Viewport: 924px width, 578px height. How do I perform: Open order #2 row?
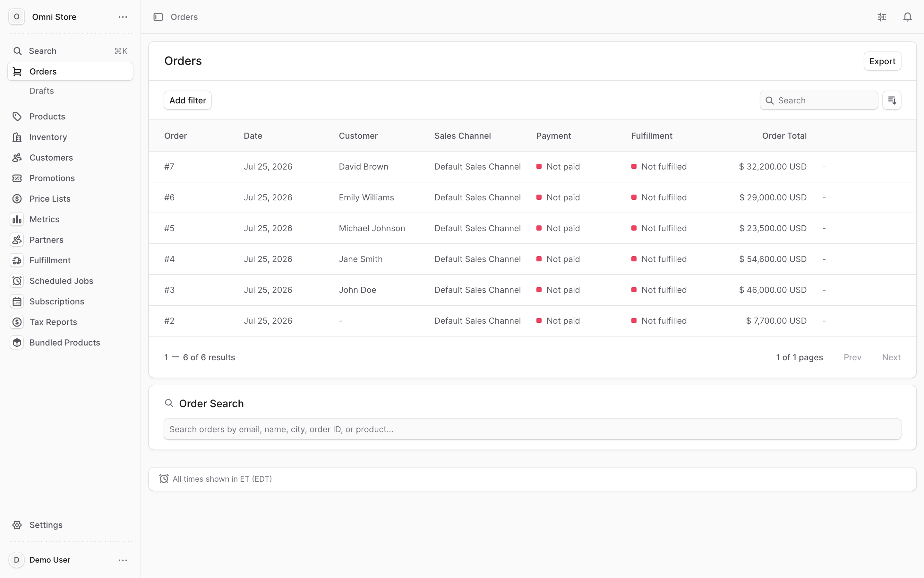pos(532,321)
